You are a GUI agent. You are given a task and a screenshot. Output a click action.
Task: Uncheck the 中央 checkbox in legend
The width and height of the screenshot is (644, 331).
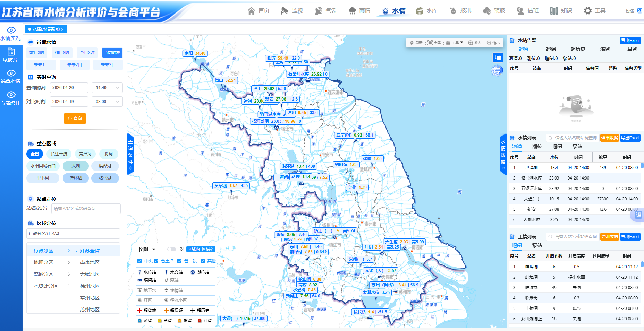(139, 261)
